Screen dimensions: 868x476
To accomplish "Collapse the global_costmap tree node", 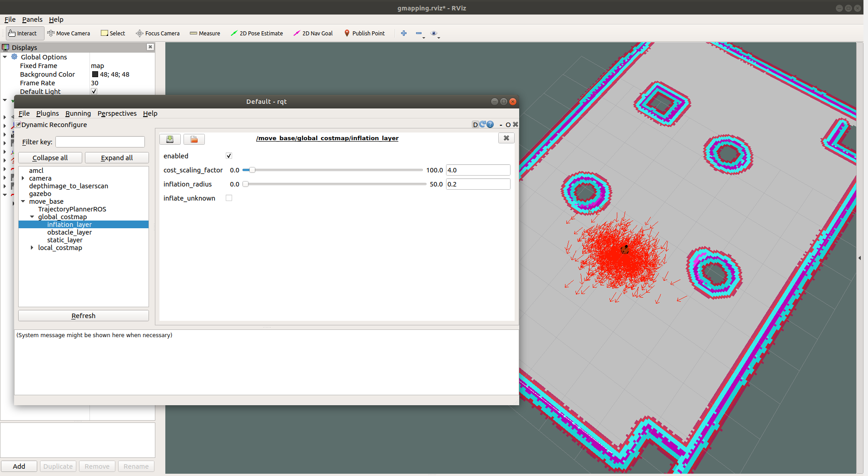I will pos(32,217).
